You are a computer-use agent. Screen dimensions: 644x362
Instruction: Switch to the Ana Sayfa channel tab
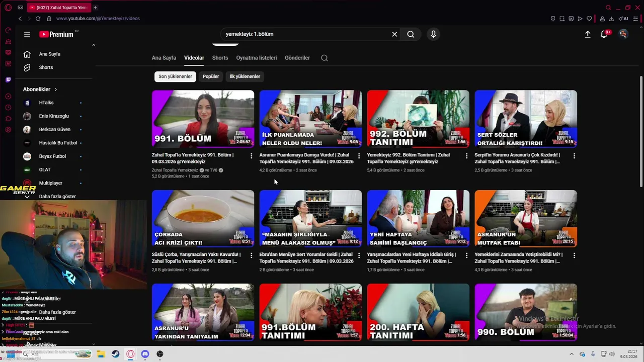point(164,58)
